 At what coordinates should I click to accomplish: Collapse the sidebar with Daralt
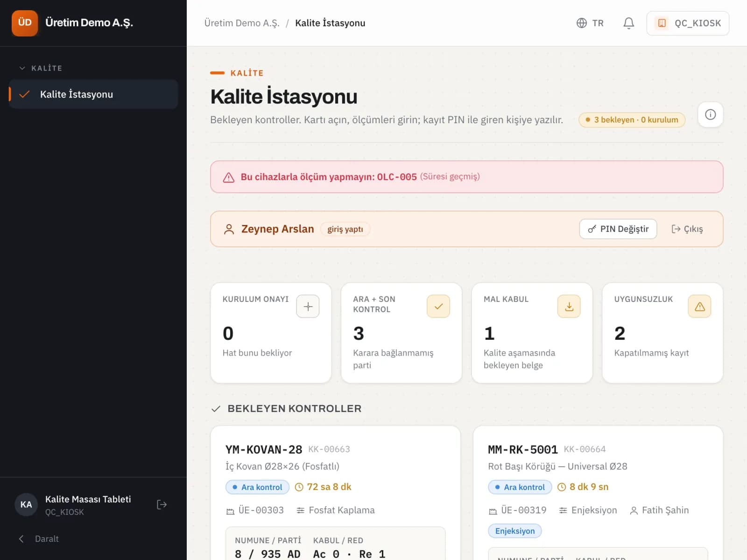coord(39,539)
